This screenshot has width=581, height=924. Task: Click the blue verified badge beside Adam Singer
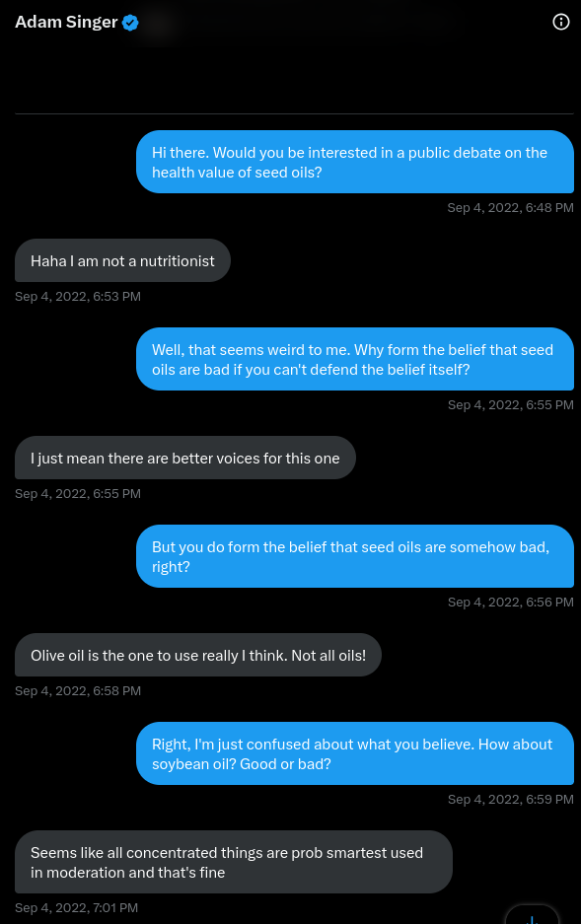click(x=130, y=23)
